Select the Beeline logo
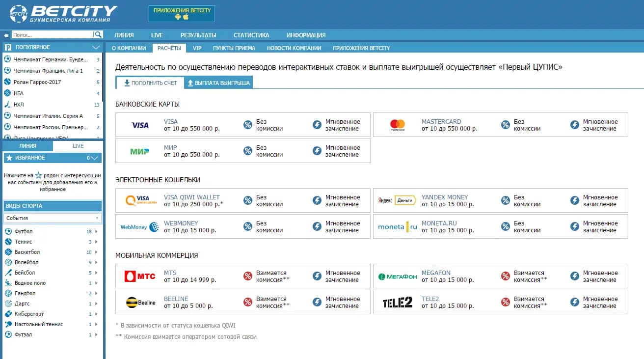 pos(141,302)
